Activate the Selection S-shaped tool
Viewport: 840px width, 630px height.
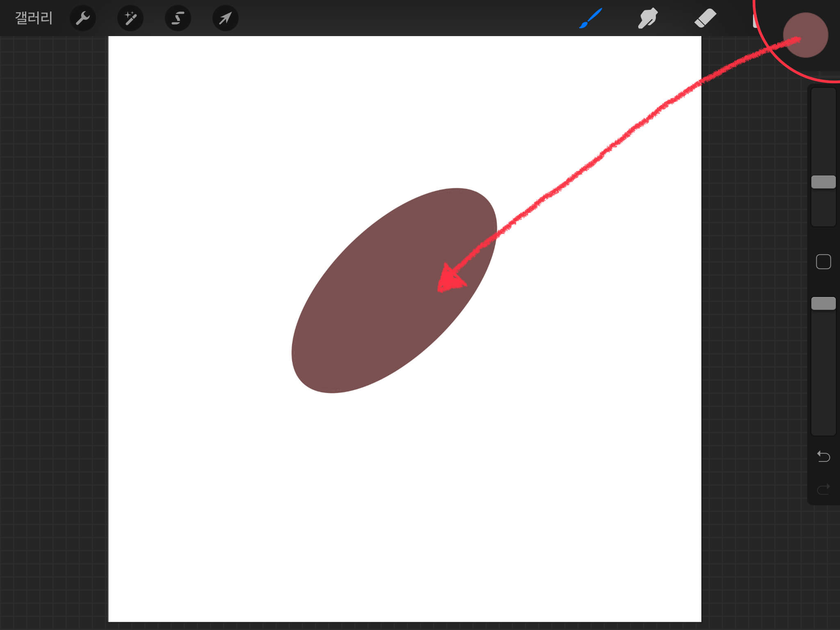(178, 18)
